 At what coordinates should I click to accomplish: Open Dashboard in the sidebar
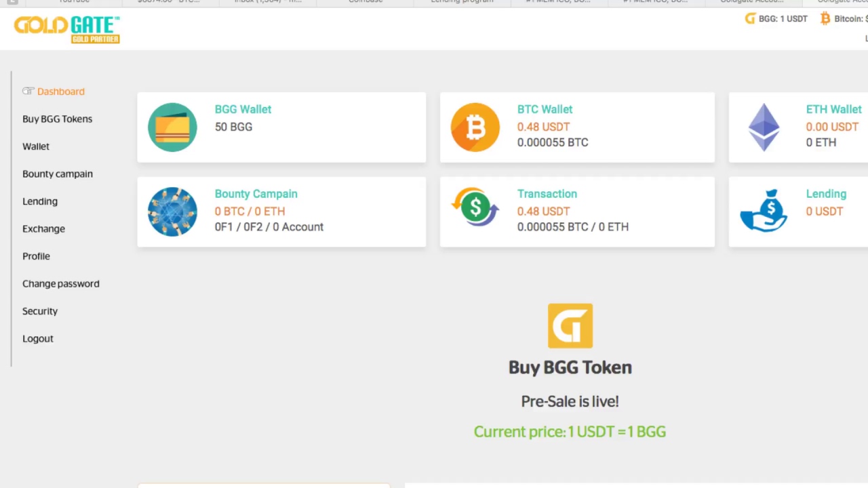pos(61,91)
